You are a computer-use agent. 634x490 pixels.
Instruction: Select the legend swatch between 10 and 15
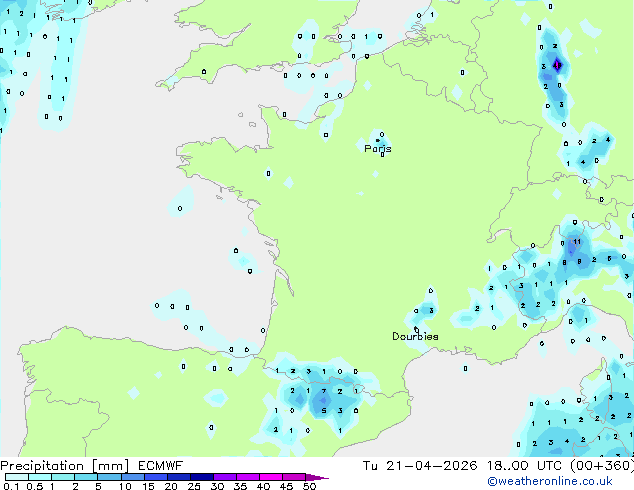133,477
